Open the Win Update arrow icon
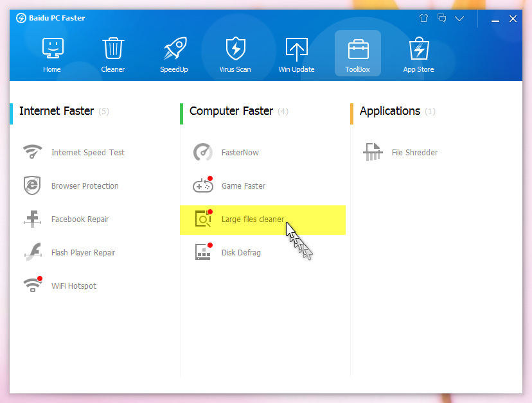Image resolution: width=532 pixels, height=403 pixels. [x=297, y=49]
